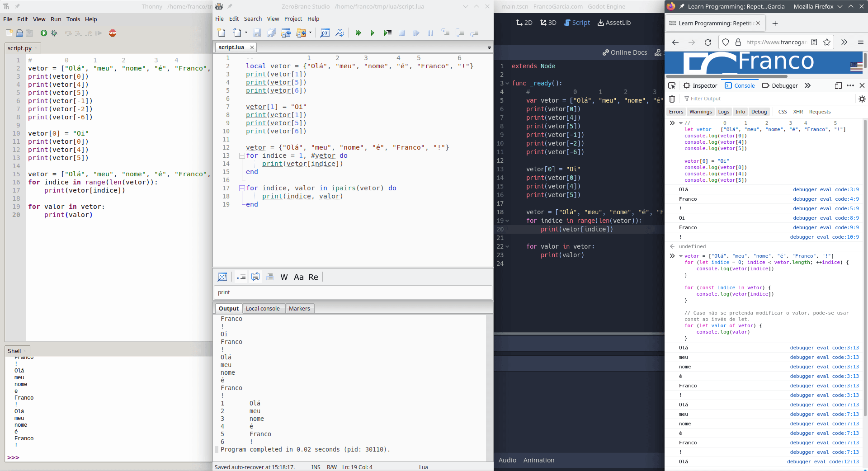The image size is (868, 471).
Task: Open Godot's Online Docs link
Action: [625, 52]
